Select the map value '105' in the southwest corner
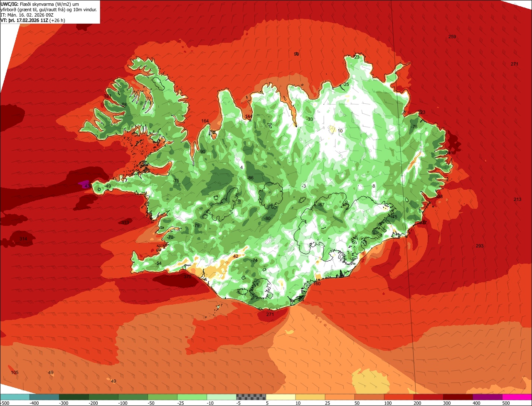 [15, 372]
